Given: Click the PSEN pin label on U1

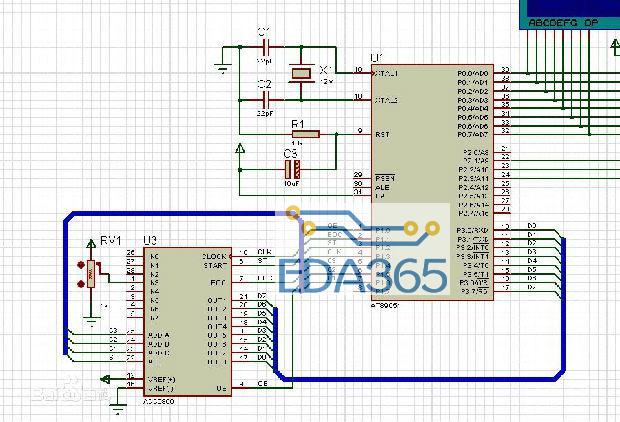Looking at the screenshot, I should 385,178.
